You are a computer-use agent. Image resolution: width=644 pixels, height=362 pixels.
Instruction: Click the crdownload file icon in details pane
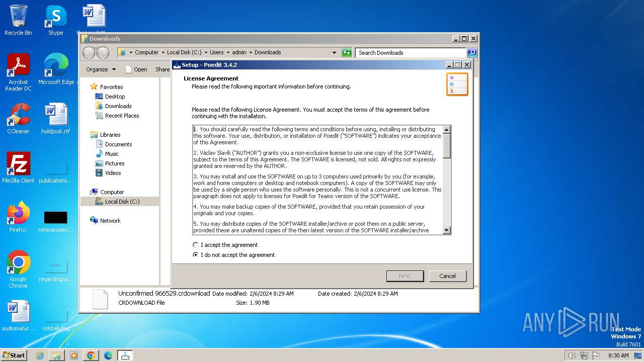[x=100, y=299]
